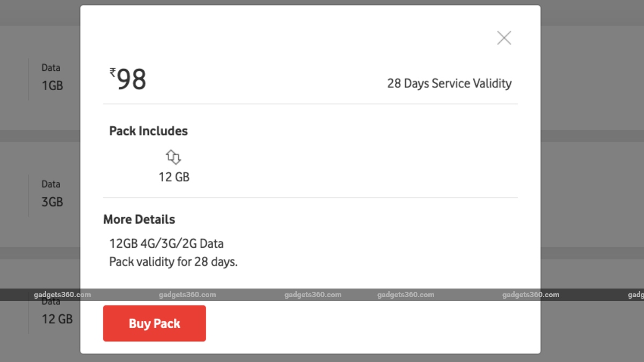
Task: Click the data transfer arrows icon
Action: click(x=173, y=157)
